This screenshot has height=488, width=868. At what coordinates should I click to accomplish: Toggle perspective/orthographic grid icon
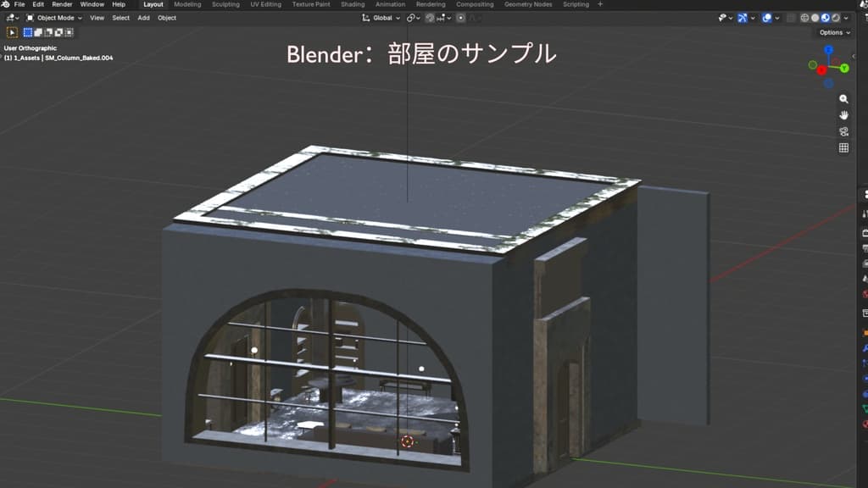843,147
